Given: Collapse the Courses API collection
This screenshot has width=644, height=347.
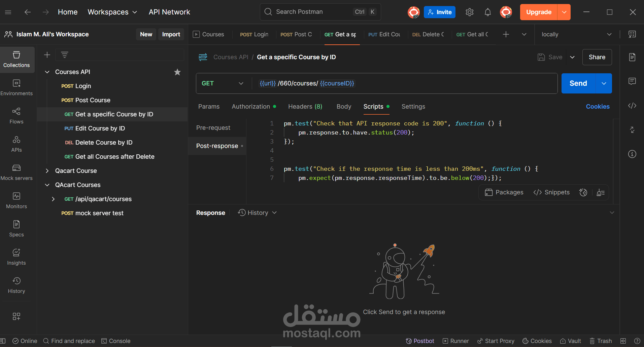Looking at the screenshot, I should (47, 72).
